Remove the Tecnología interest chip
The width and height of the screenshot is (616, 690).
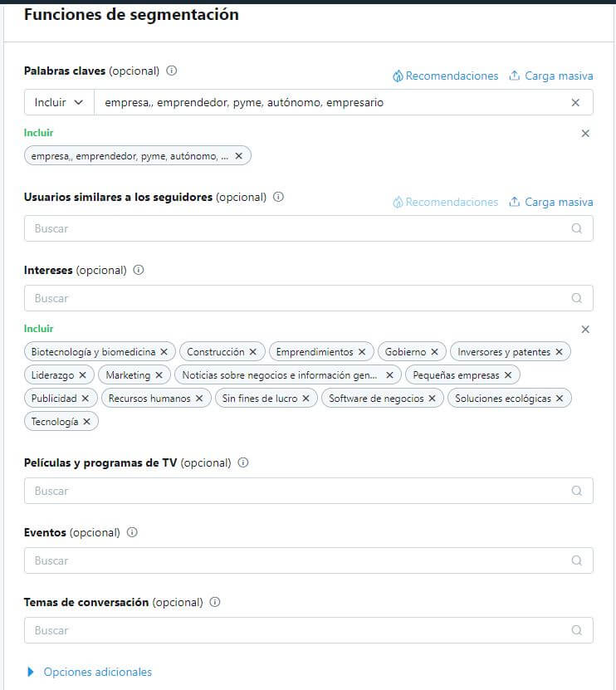pos(86,422)
